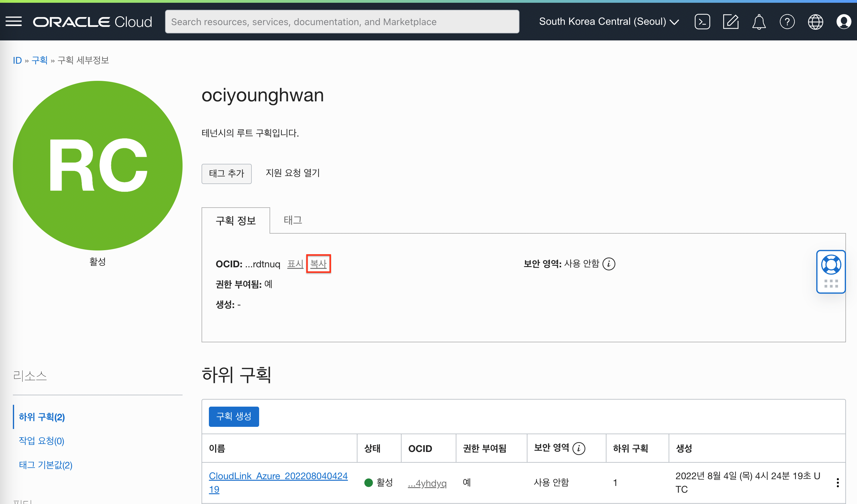Click 사용 안함 cell in CloudLink row

[x=551, y=483]
